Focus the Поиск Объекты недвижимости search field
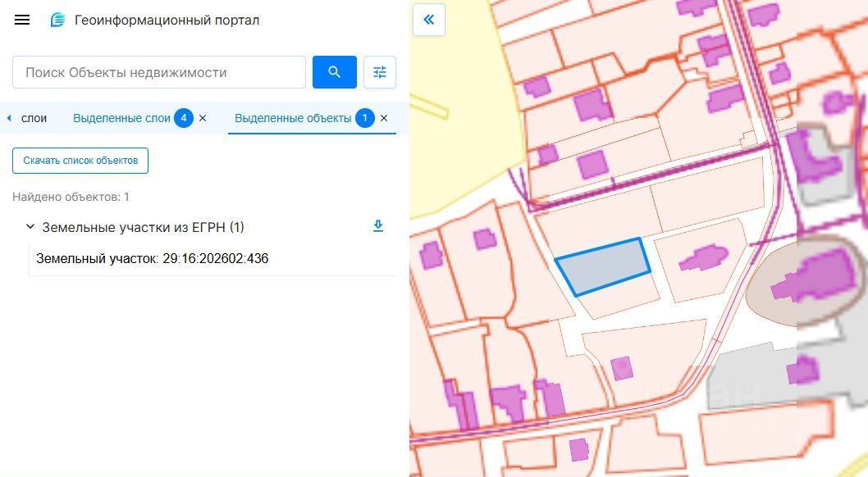This screenshot has height=477, width=868. point(159,72)
